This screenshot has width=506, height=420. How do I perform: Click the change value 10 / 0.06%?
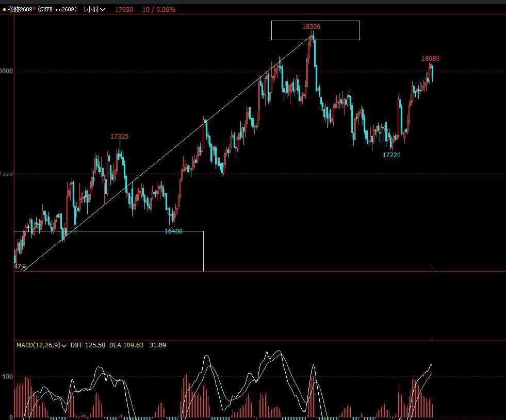pos(159,10)
